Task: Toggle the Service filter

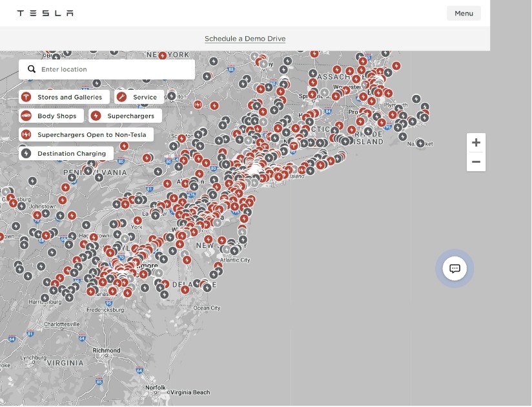Action: [x=139, y=97]
